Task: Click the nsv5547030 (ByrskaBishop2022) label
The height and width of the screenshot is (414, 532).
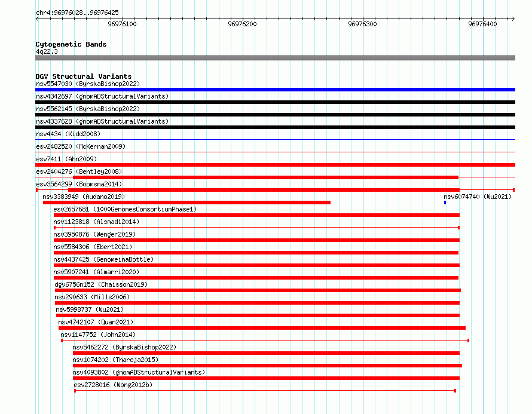Action: pyautogui.click(x=88, y=84)
